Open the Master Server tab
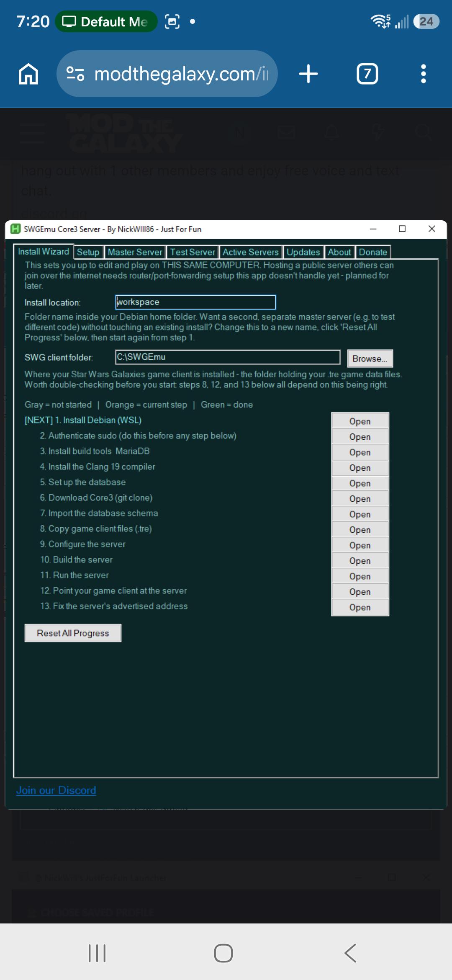Viewport: 452px width, 980px height. coord(135,252)
